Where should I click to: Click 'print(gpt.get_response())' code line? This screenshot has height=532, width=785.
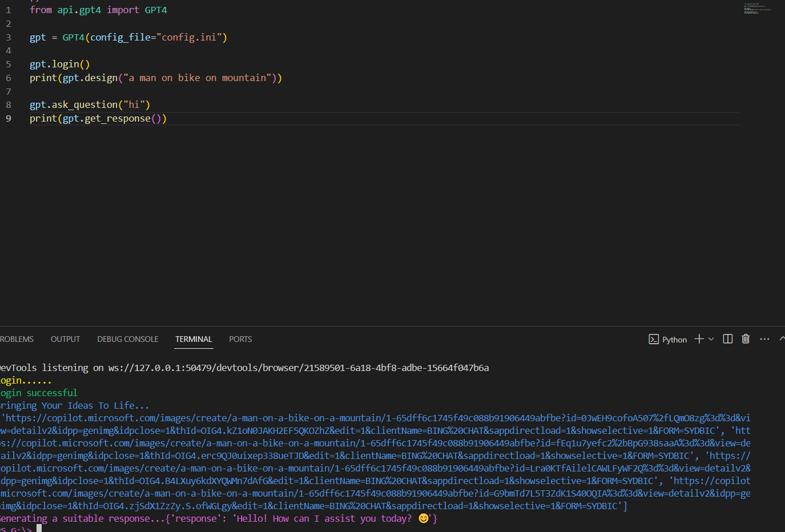pyautogui.click(x=98, y=118)
